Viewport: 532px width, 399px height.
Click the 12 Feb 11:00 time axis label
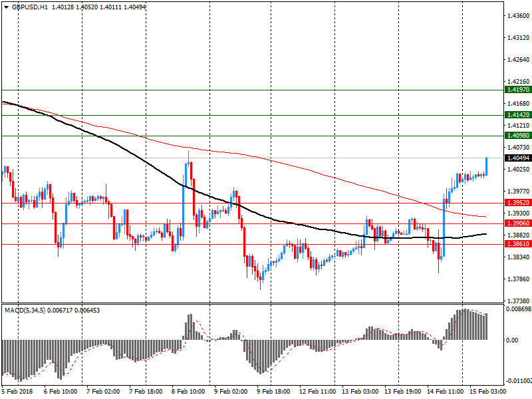click(318, 392)
